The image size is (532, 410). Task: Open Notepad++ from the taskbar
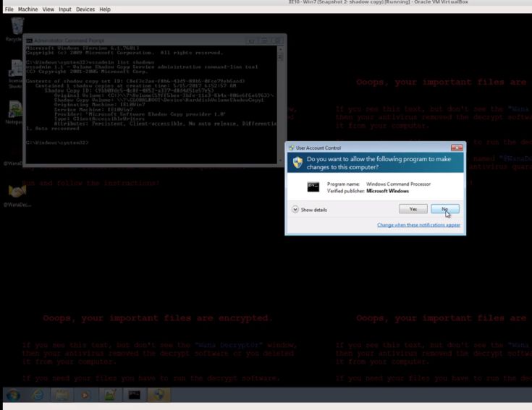coord(110,395)
